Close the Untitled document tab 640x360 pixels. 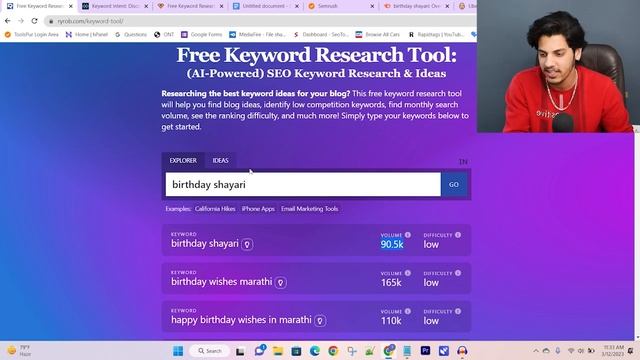coord(297,6)
